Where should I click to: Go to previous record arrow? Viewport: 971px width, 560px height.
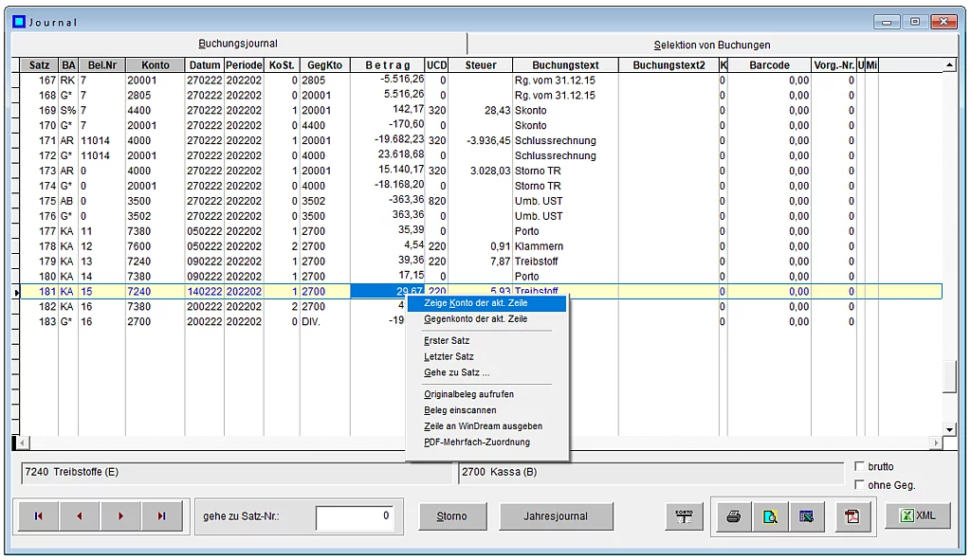coord(80,516)
